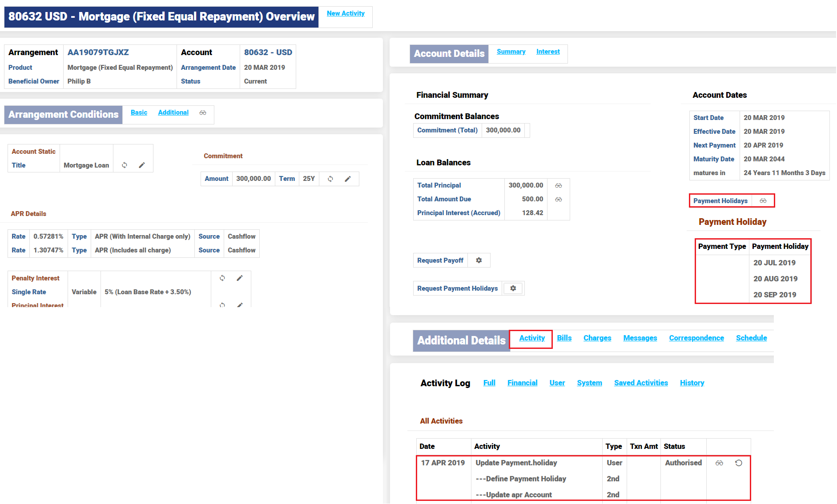The image size is (837, 504).
Task: View the 17 APR 2019 activity details
Action: pos(719,463)
